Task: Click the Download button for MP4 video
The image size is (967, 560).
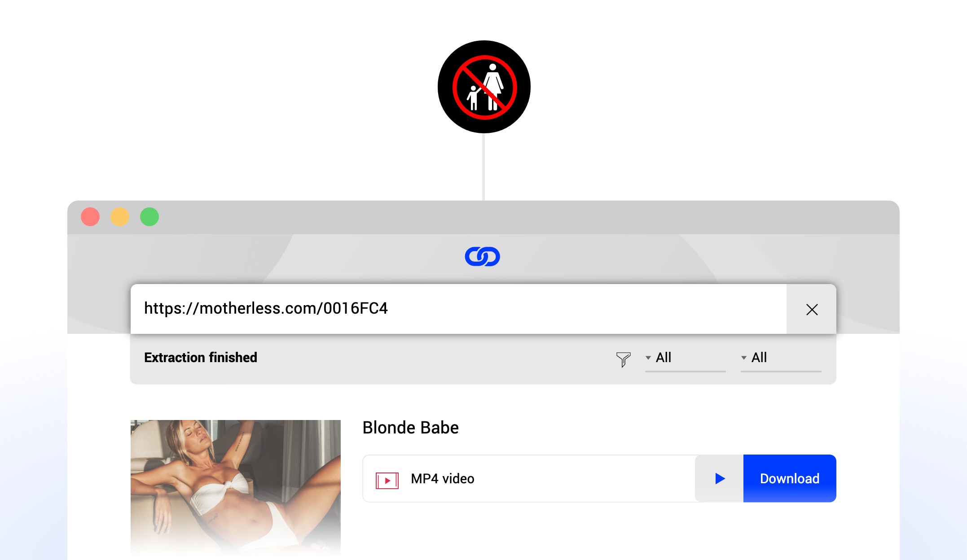Action: coord(790,478)
